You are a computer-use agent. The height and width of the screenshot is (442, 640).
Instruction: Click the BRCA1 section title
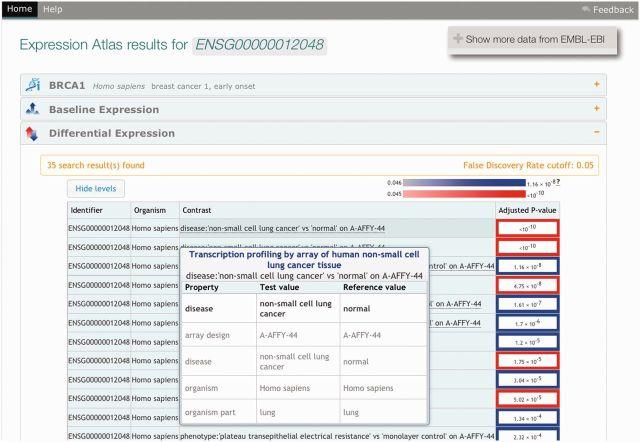pyautogui.click(x=67, y=85)
